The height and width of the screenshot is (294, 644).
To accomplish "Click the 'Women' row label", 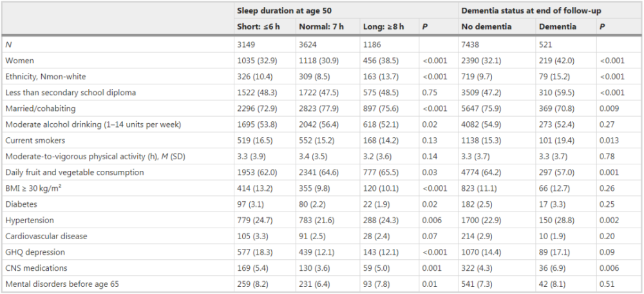I will [x=19, y=61].
